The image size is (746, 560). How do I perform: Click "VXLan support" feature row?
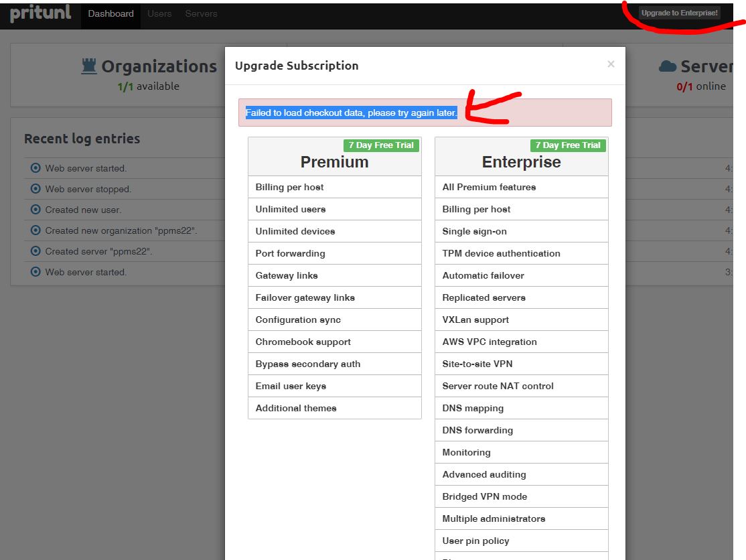pyautogui.click(x=522, y=320)
